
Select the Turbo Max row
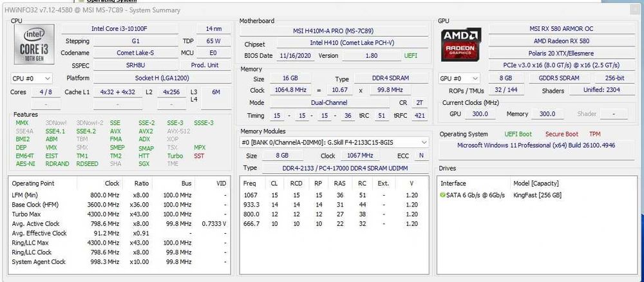click(x=119, y=214)
